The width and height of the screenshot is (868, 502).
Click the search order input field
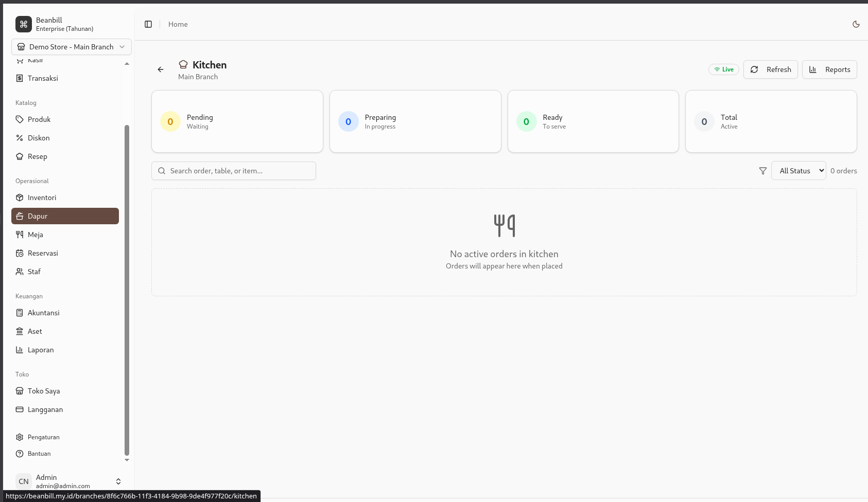234,171
